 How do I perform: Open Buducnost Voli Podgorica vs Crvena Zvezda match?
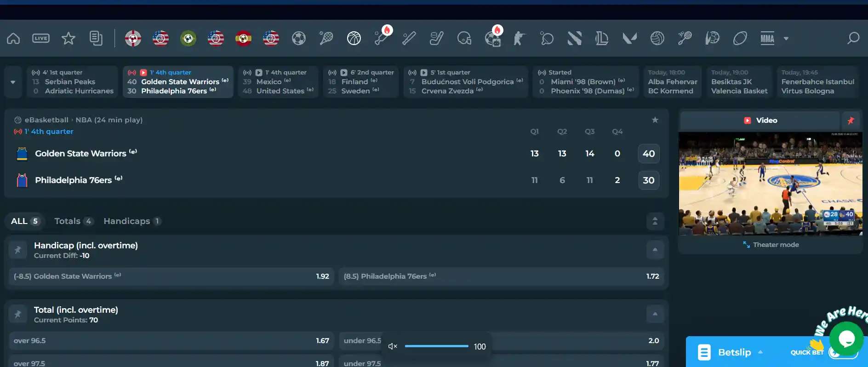(x=466, y=82)
